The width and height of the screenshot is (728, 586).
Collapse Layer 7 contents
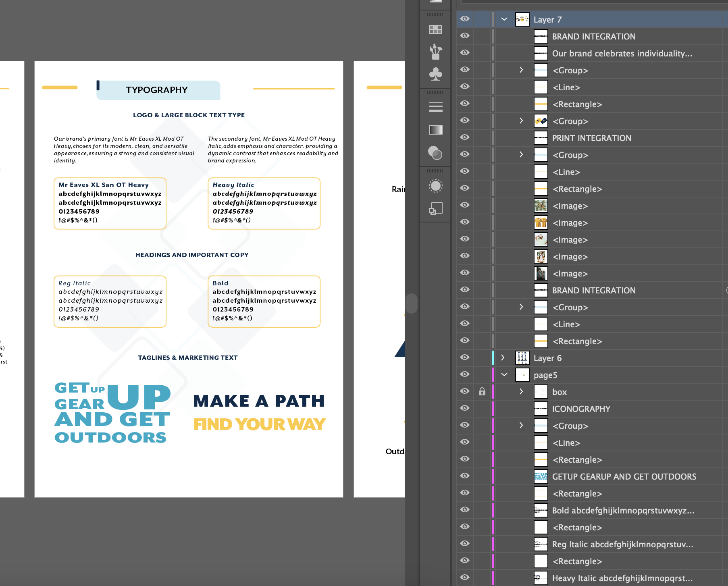click(504, 19)
